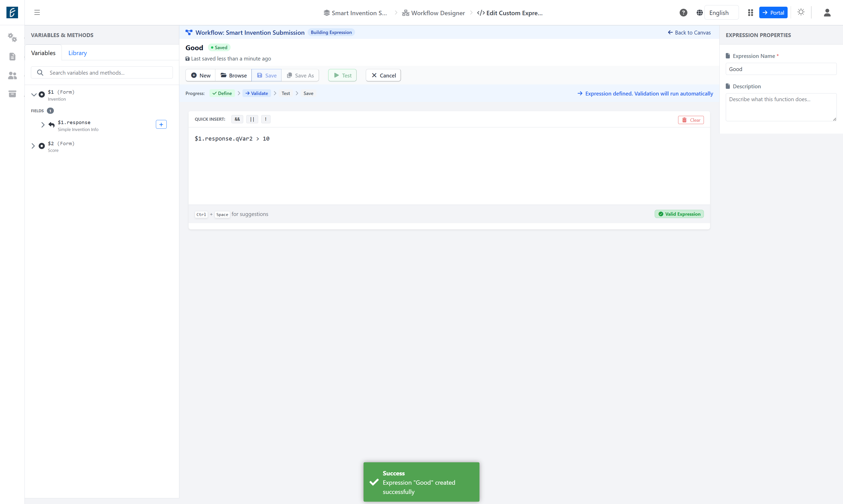Toggle light/dark theme sun icon

click(x=801, y=12)
